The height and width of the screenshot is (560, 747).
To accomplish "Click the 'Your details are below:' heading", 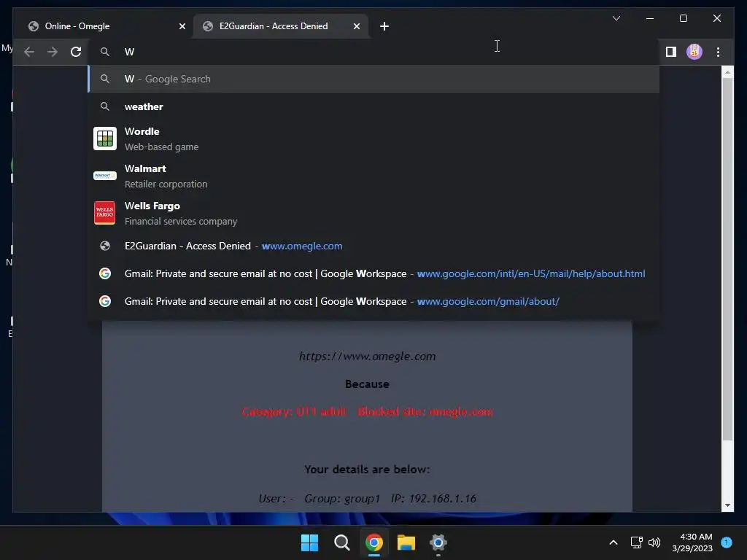I will 368,470.
